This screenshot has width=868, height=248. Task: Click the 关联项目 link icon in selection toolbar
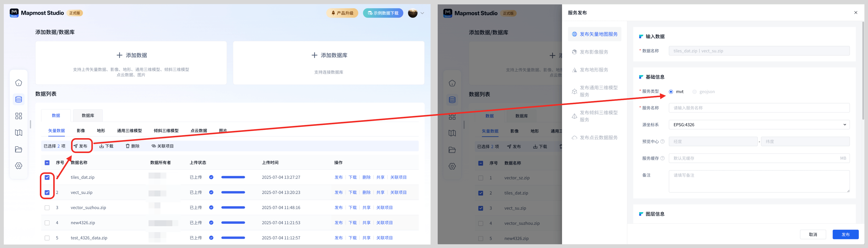(154, 146)
